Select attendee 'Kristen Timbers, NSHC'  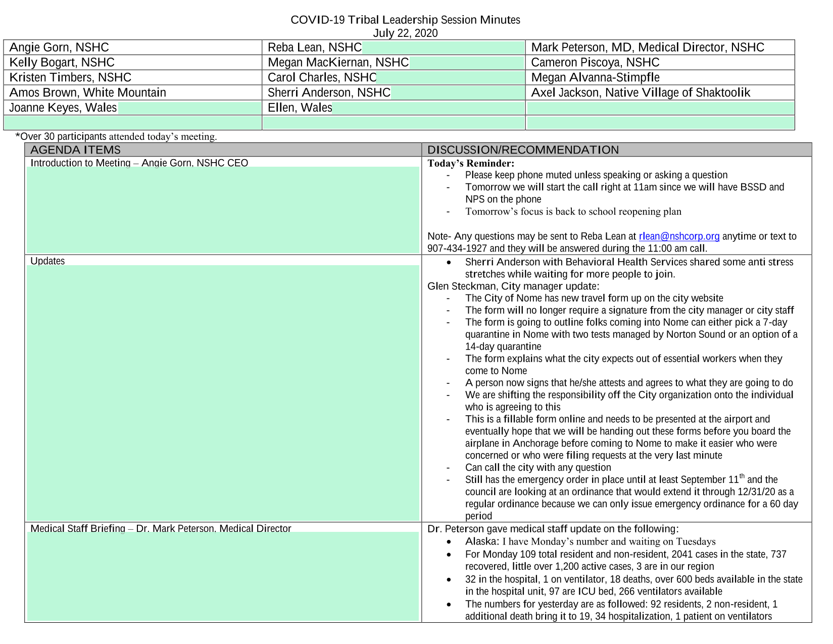tap(70, 78)
